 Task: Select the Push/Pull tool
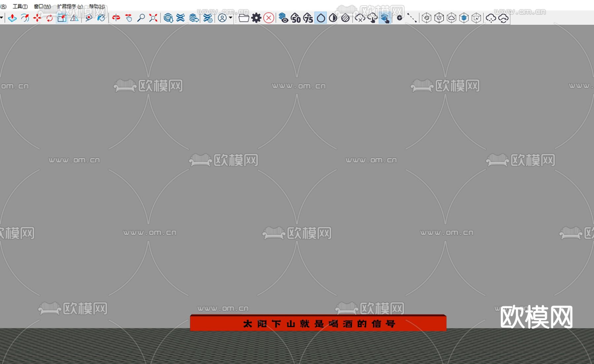[x=13, y=19]
